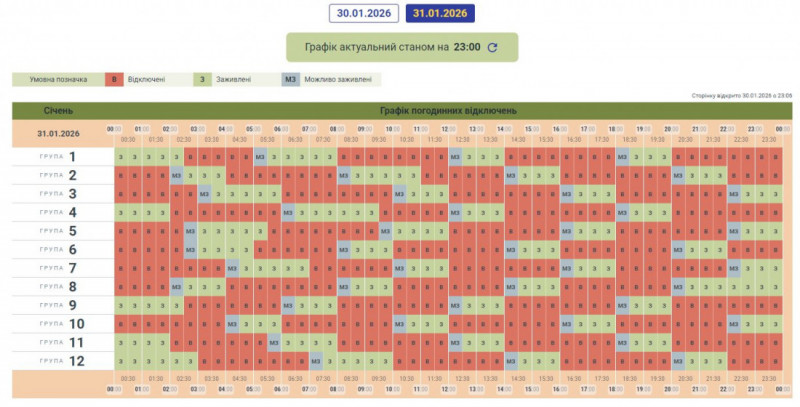Click the 'Січень' month header cell
The width and height of the screenshot is (800, 407).
click(57, 110)
